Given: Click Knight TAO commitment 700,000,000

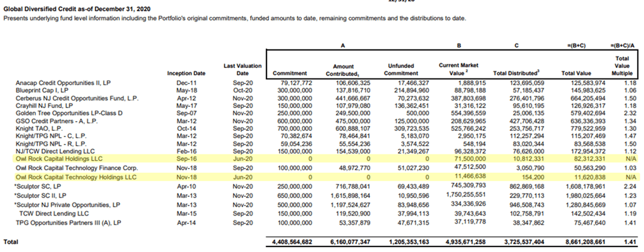Looking at the screenshot, I should [x=295, y=128].
